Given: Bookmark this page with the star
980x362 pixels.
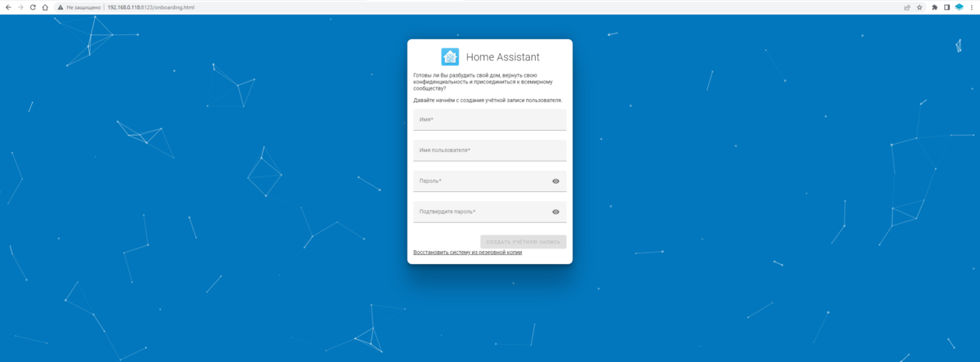Looking at the screenshot, I should point(920,7).
